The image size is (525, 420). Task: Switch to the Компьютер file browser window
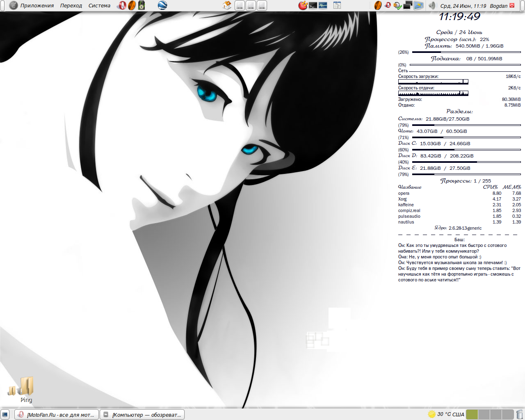142,415
